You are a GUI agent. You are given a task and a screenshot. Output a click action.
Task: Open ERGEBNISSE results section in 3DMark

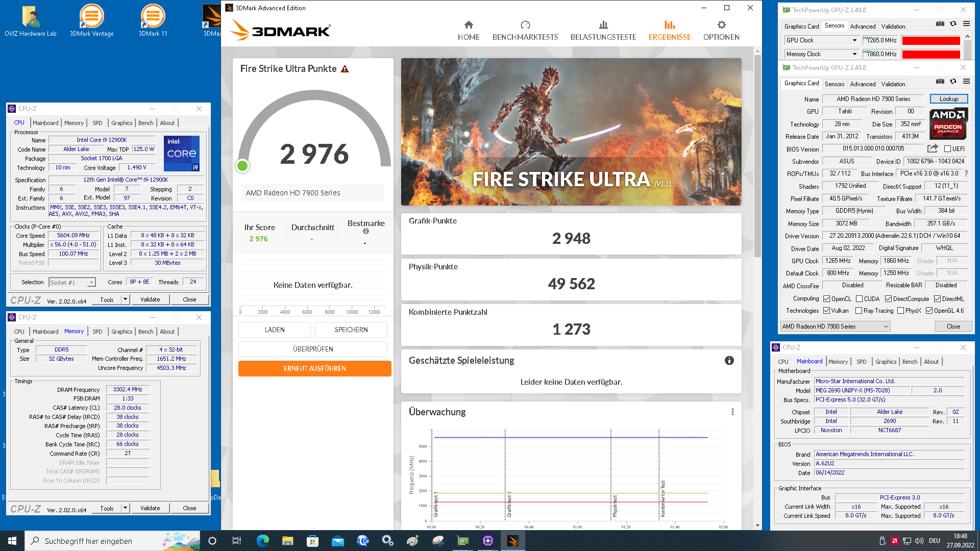669,31
